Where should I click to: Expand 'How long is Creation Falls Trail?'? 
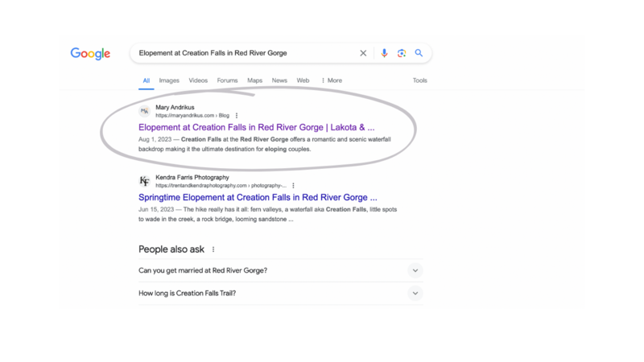pos(415,294)
